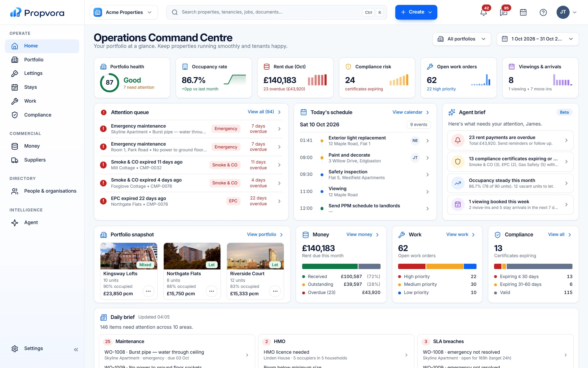Open Lettings in the sidebar
This screenshot has width=588, height=368.
(x=42, y=73)
